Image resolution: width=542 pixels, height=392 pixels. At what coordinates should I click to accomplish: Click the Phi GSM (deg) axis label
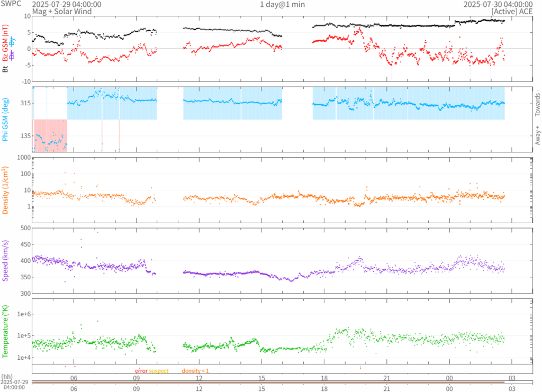pos(5,119)
